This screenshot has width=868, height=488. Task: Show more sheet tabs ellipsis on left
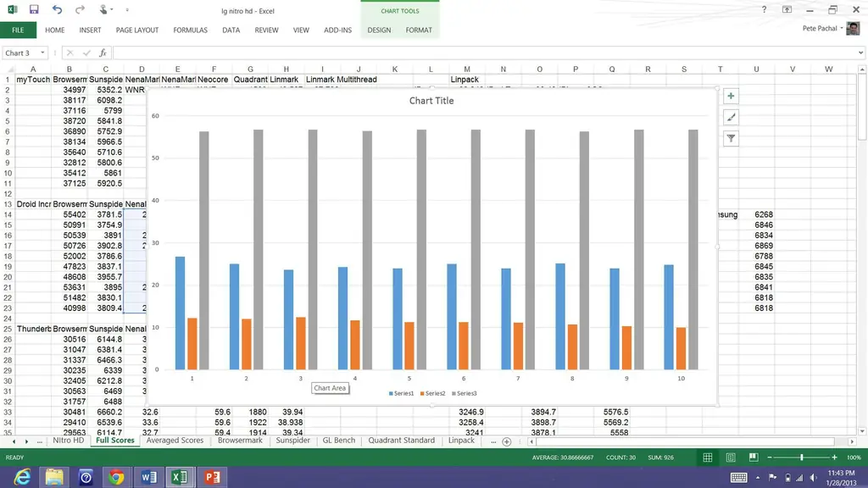(x=39, y=441)
